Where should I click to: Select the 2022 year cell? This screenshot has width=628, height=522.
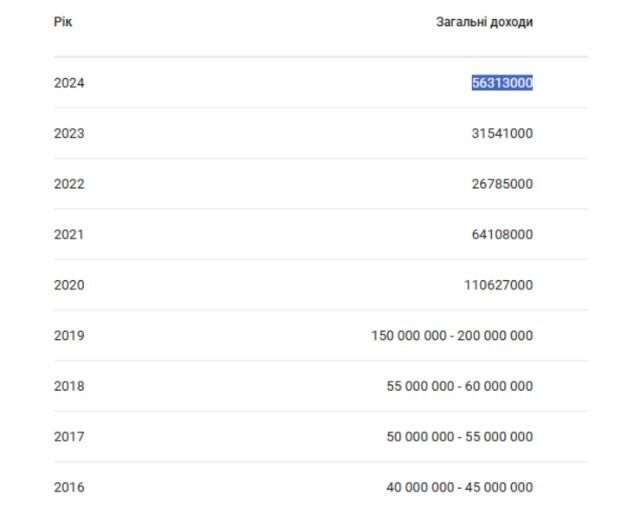point(69,184)
